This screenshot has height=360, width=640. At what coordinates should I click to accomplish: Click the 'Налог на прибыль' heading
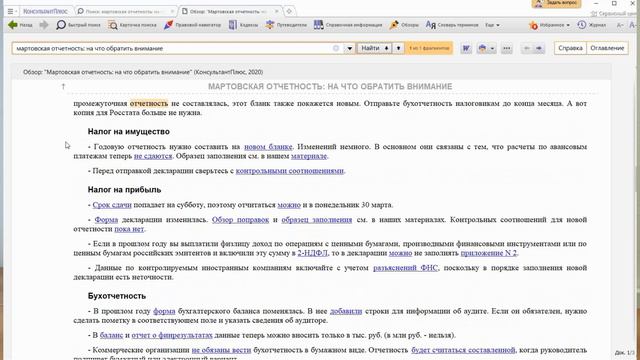pos(124,190)
